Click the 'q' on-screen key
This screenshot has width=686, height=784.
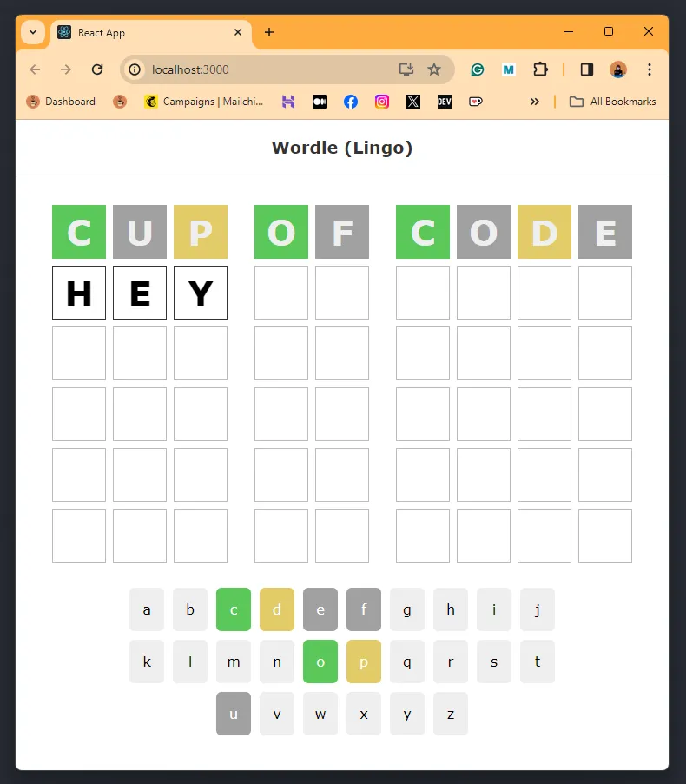pyautogui.click(x=407, y=662)
